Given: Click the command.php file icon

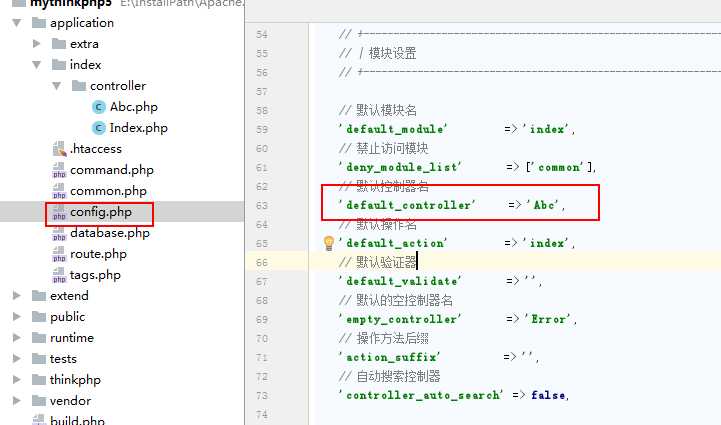Looking at the screenshot, I should tap(59, 170).
